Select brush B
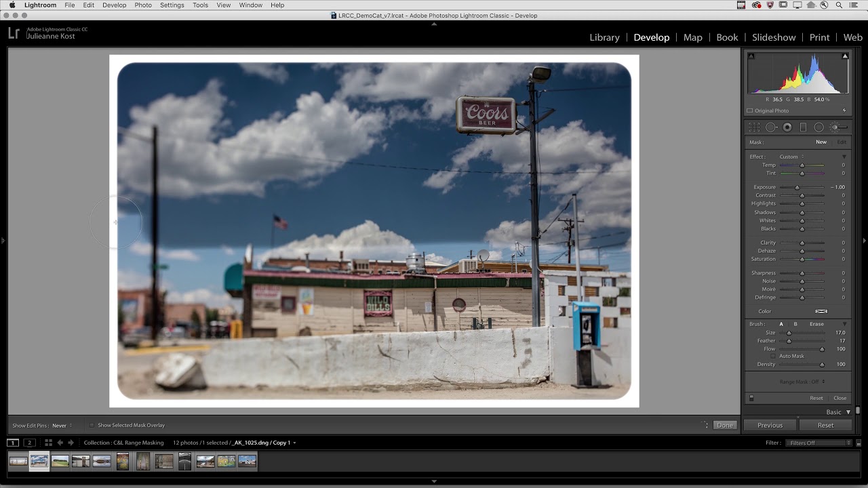This screenshot has height=488, width=868. [x=795, y=324]
